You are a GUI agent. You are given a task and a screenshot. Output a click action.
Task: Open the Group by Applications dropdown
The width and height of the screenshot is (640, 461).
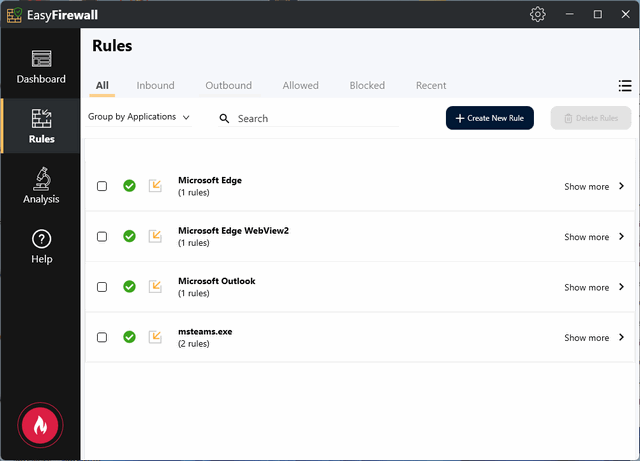point(139,117)
